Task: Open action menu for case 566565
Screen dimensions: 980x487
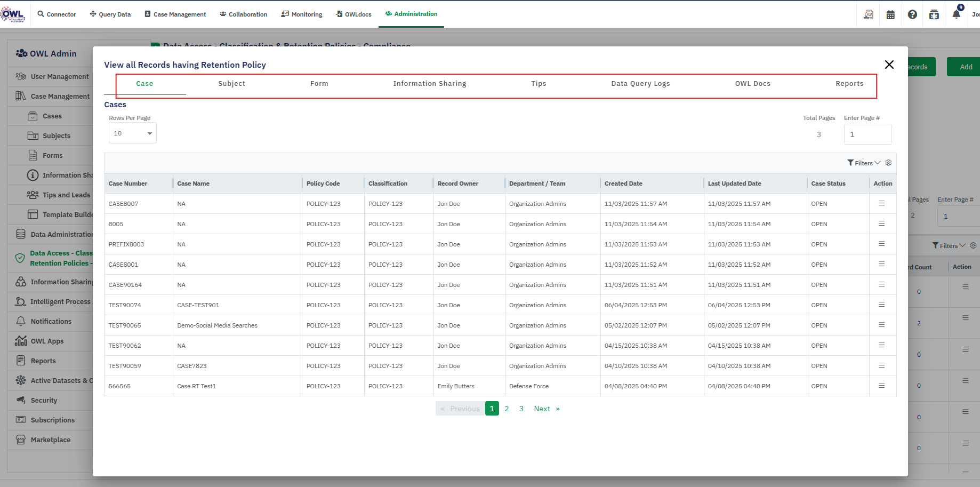Action: click(x=881, y=386)
